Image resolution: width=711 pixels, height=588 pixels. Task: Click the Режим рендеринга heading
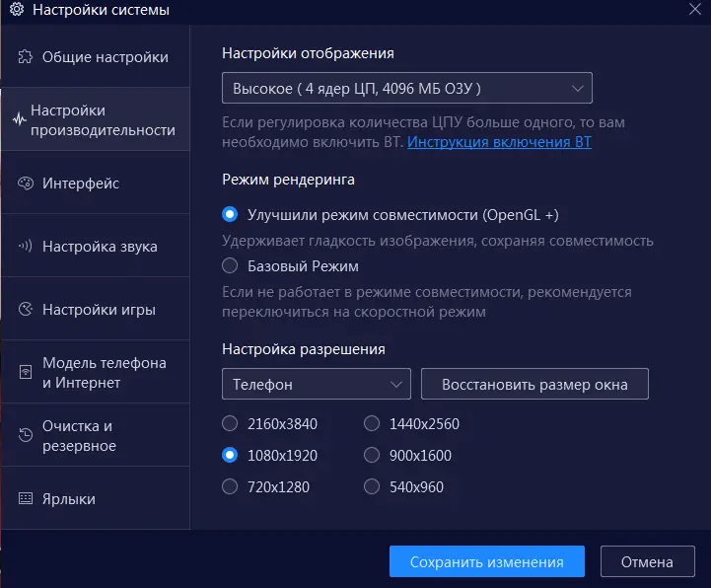(288, 180)
